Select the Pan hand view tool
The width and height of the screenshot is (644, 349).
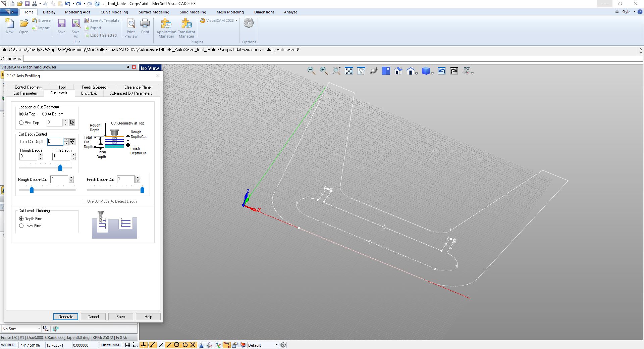coord(361,71)
